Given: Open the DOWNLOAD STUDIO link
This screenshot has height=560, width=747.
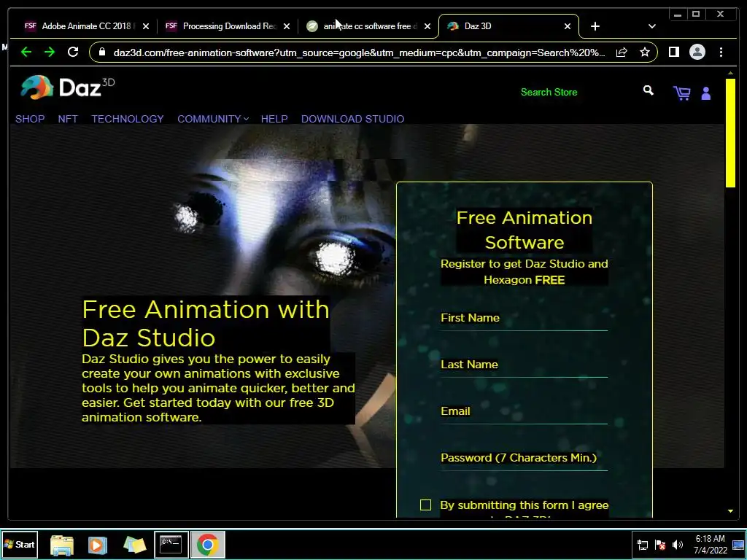Looking at the screenshot, I should pos(352,119).
